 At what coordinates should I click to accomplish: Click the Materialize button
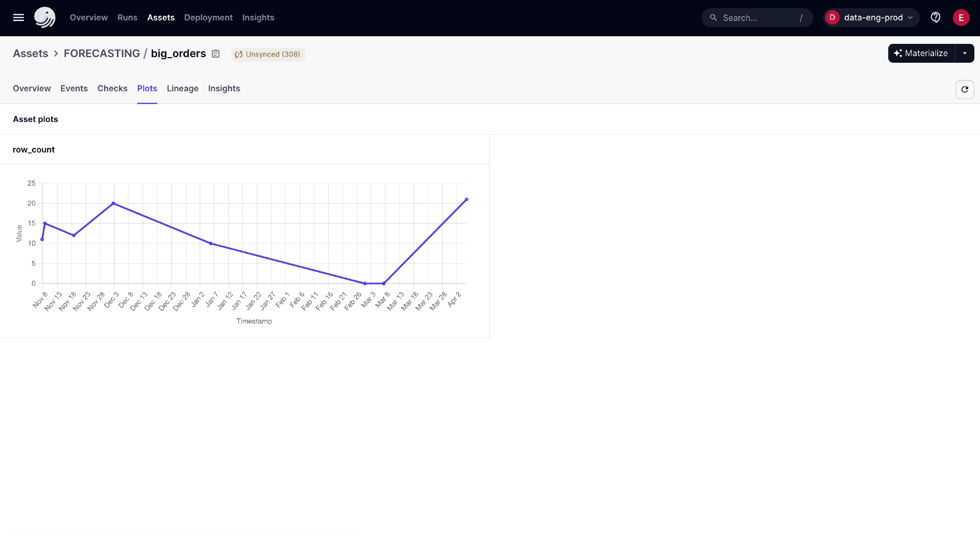click(921, 53)
